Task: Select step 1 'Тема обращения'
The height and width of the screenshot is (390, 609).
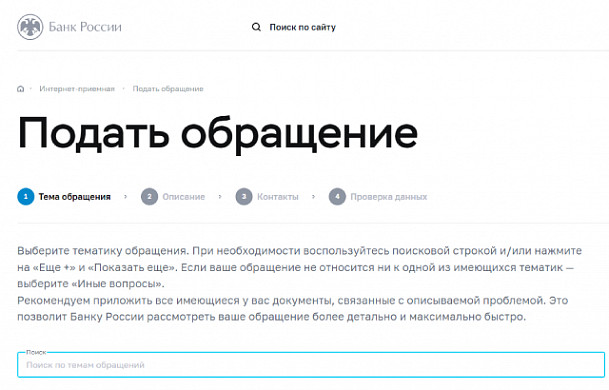Action: coord(64,197)
